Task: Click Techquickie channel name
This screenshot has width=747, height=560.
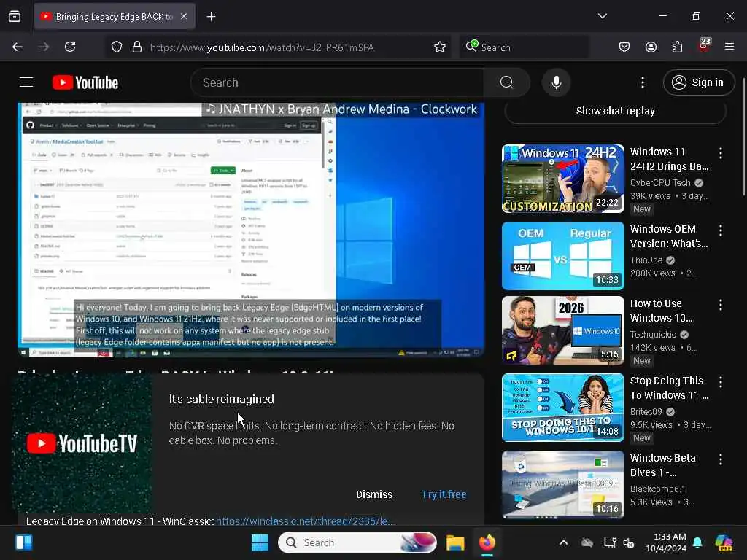Action: (x=653, y=334)
